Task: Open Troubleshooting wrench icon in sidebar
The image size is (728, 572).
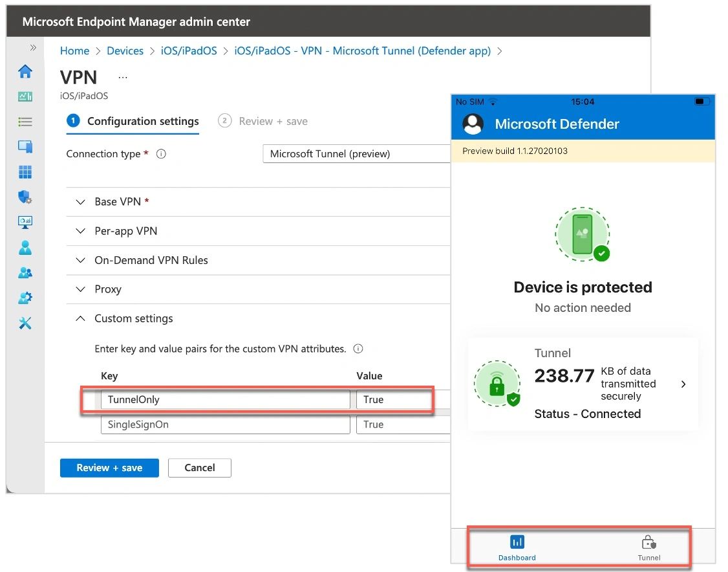Action: (25, 324)
